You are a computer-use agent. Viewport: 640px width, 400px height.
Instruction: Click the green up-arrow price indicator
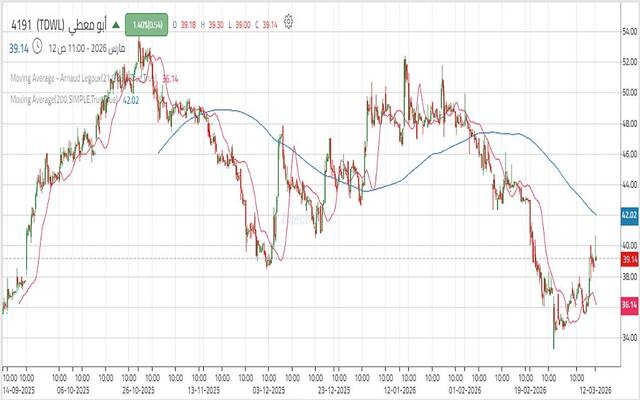pos(116,21)
